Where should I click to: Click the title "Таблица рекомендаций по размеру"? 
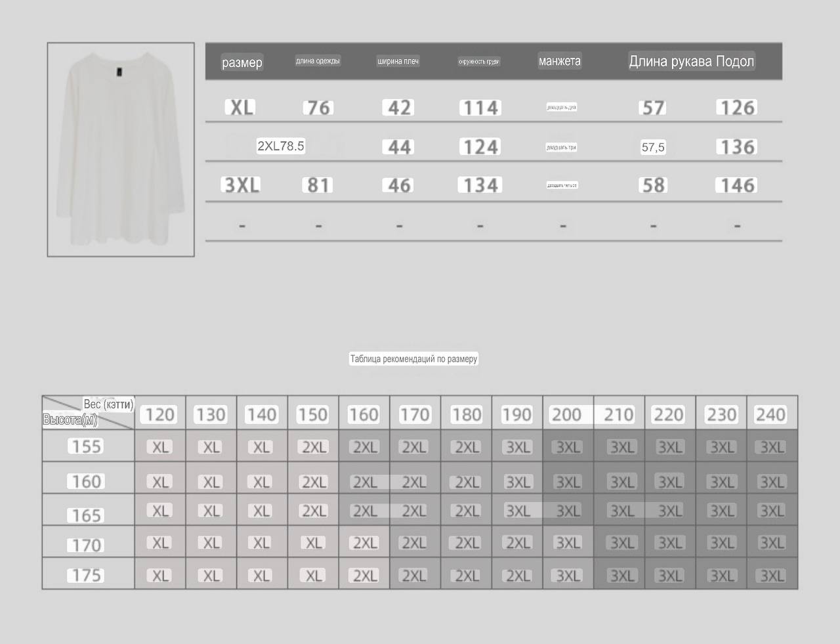(x=413, y=358)
